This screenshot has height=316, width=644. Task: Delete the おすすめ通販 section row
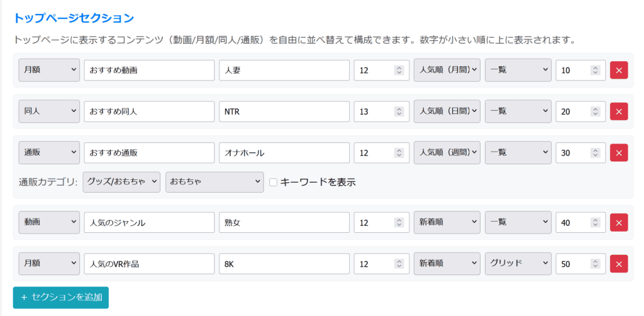pyautogui.click(x=618, y=153)
